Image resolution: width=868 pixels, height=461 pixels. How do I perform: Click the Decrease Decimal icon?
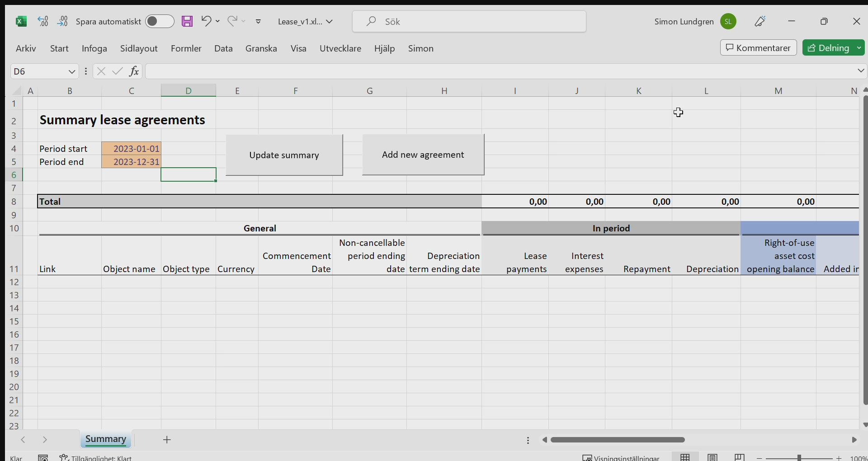click(62, 21)
